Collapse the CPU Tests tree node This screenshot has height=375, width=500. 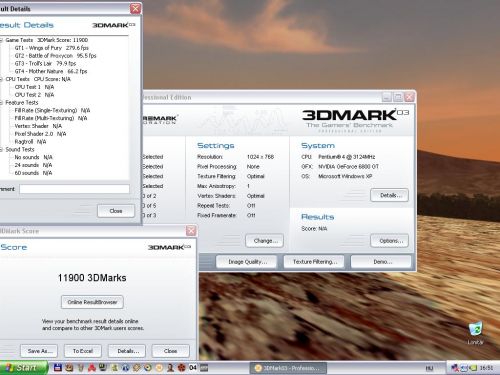click(1, 79)
